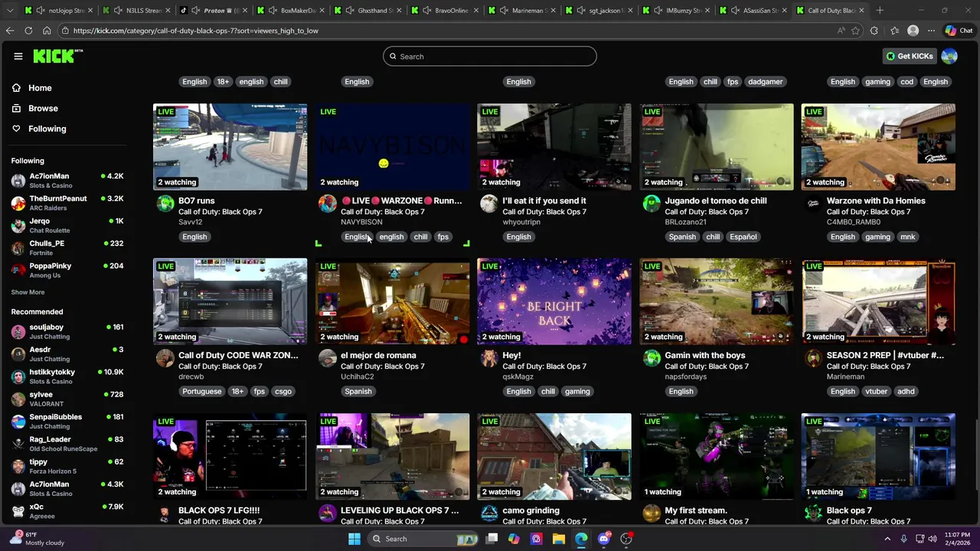Click the Español tag on BRLozano21 stream
This screenshot has height=551, width=980.
[743, 236]
